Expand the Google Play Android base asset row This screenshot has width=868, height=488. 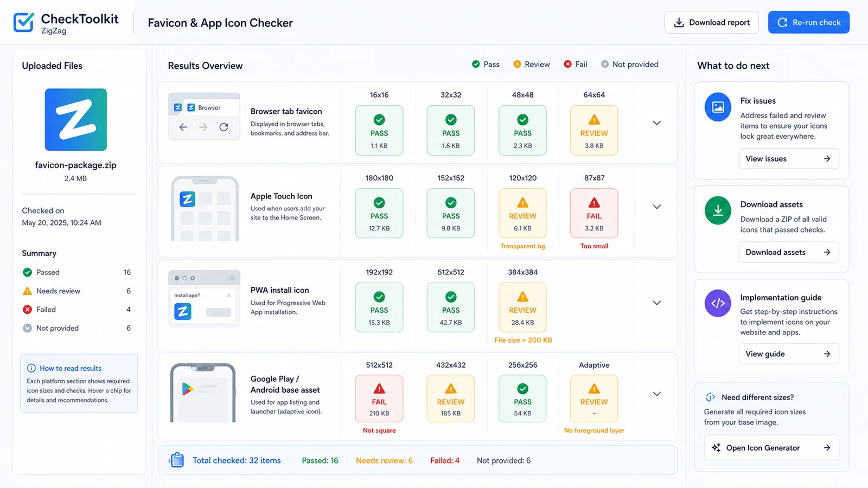pos(657,394)
